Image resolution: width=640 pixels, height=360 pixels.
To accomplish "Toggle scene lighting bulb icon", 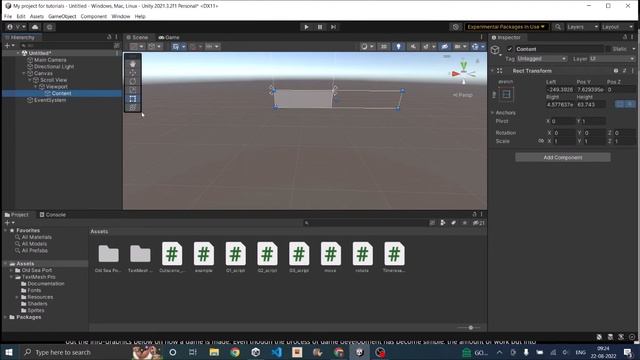I will coord(398,47).
